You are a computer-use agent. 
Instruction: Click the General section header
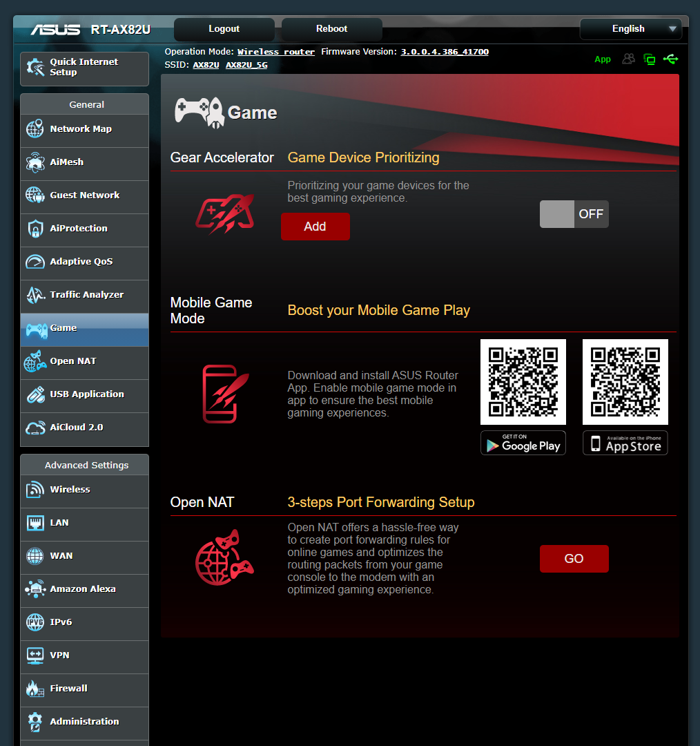pyautogui.click(x=86, y=105)
